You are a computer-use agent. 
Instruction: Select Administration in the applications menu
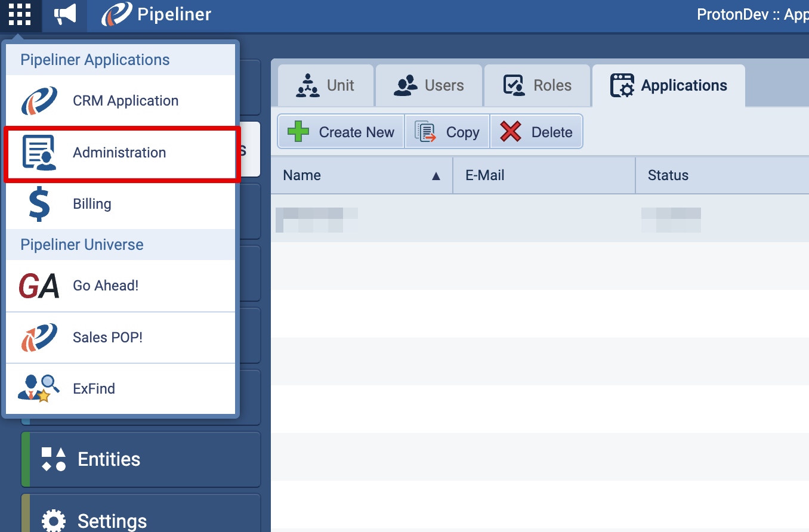120,153
